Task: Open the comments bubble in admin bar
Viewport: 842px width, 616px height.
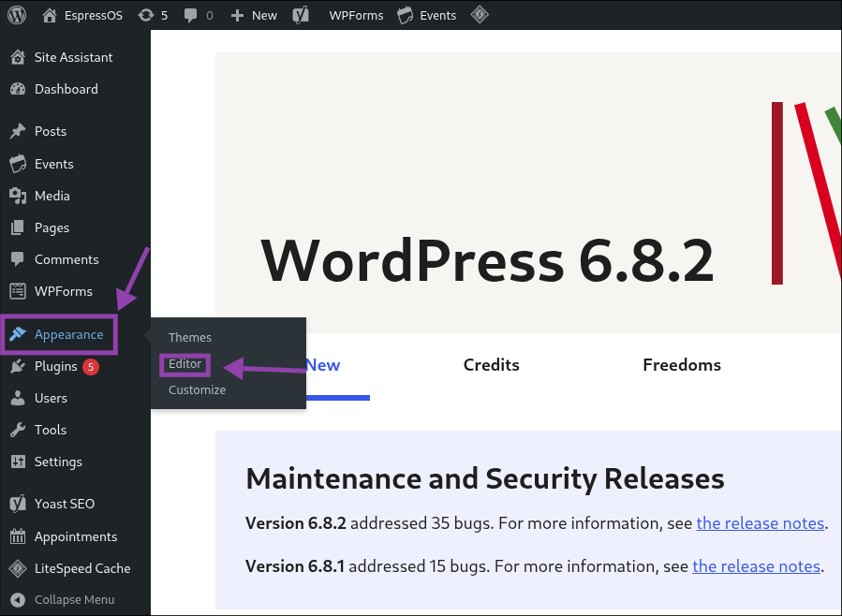Action: click(191, 16)
